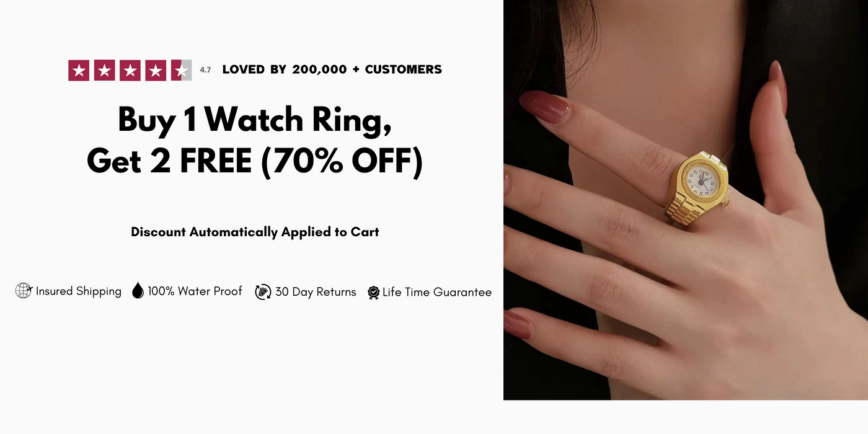Click 'Get 2 FREE (70% OFF)' text
The width and height of the screenshot is (868, 434).
pos(255,161)
